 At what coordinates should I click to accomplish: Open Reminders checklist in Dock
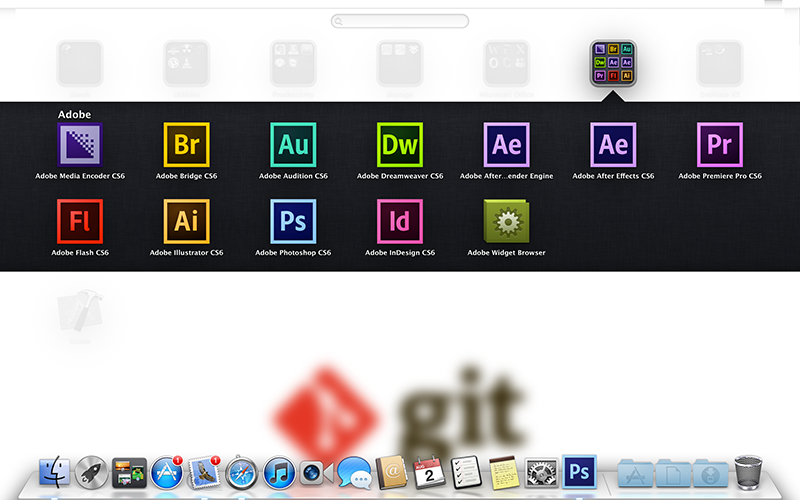click(x=466, y=472)
